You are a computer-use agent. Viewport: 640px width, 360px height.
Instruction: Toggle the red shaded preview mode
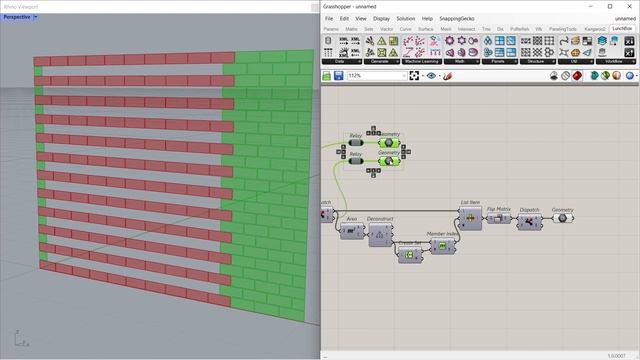click(x=577, y=76)
